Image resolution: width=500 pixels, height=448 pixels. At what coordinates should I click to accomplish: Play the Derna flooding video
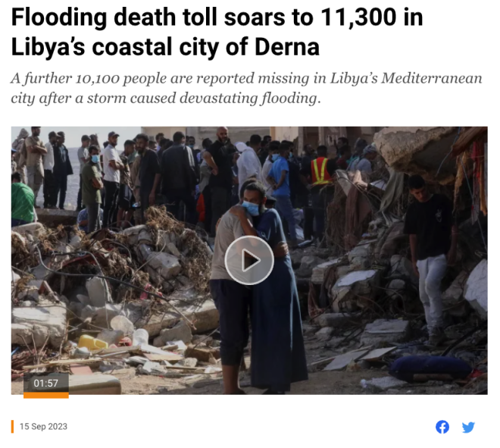pos(249,260)
